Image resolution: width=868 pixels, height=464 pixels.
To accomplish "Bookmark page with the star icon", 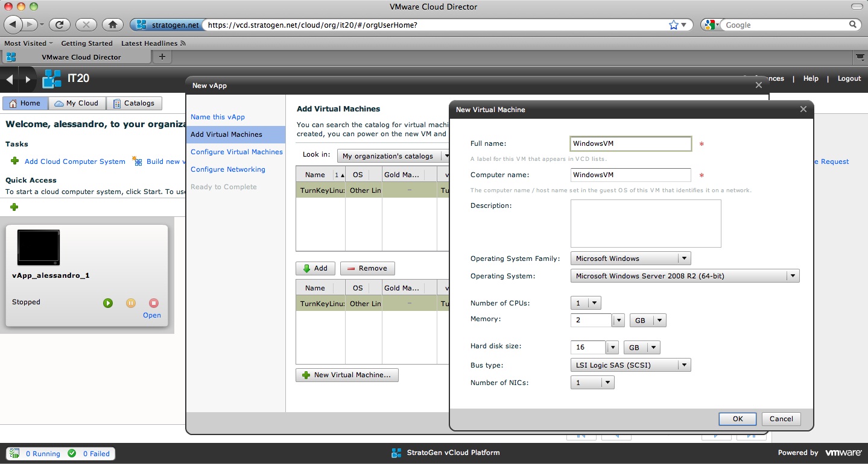I will (x=673, y=25).
